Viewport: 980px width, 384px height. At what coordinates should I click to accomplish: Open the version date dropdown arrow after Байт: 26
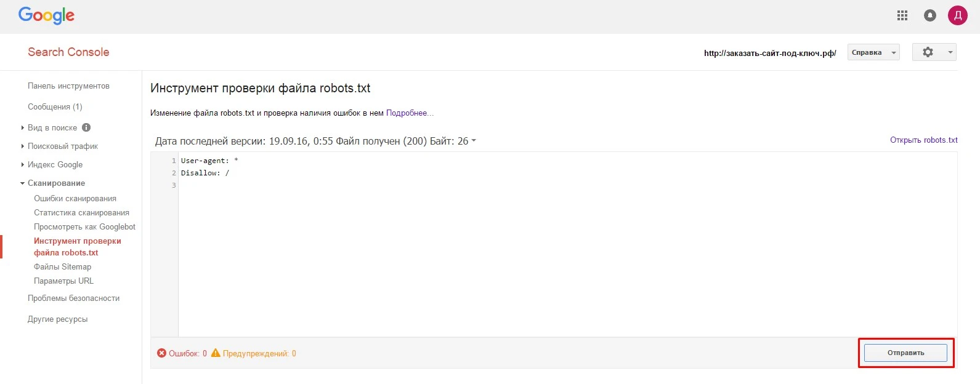click(x=474, y=141)
